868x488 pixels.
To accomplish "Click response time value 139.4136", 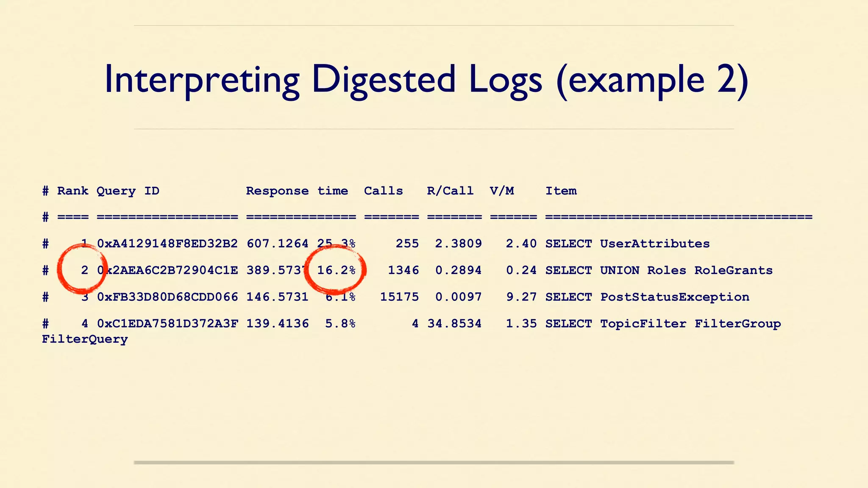I will 278,324.
